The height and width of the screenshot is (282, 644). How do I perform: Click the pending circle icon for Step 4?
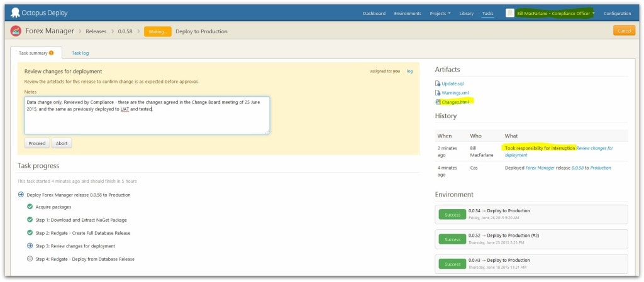tap(30, 259)
